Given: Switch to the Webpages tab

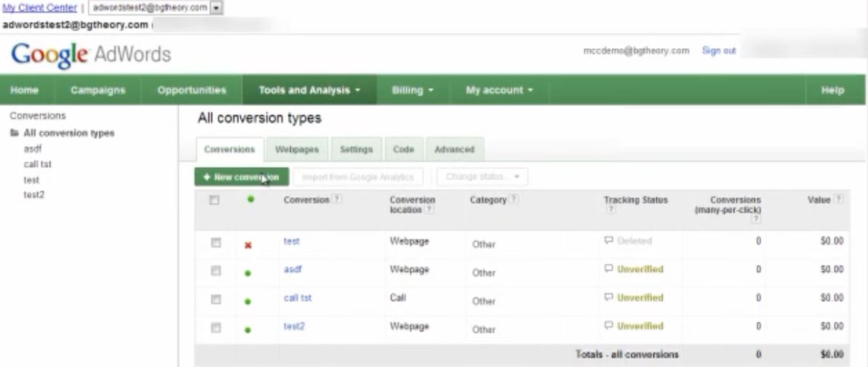Looking at the screenshot, I should (297, 150).
